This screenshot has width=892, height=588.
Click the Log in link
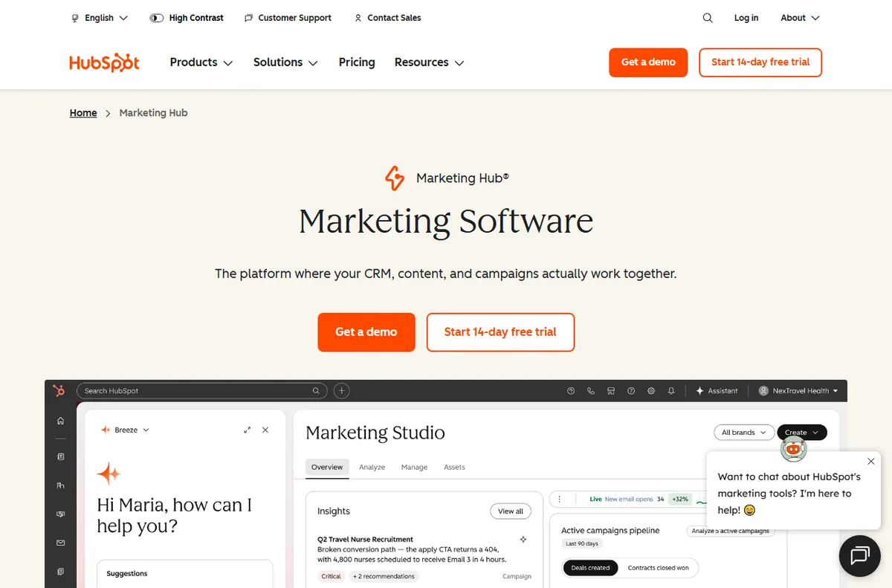pyautogui.click(x=746, y=18)
